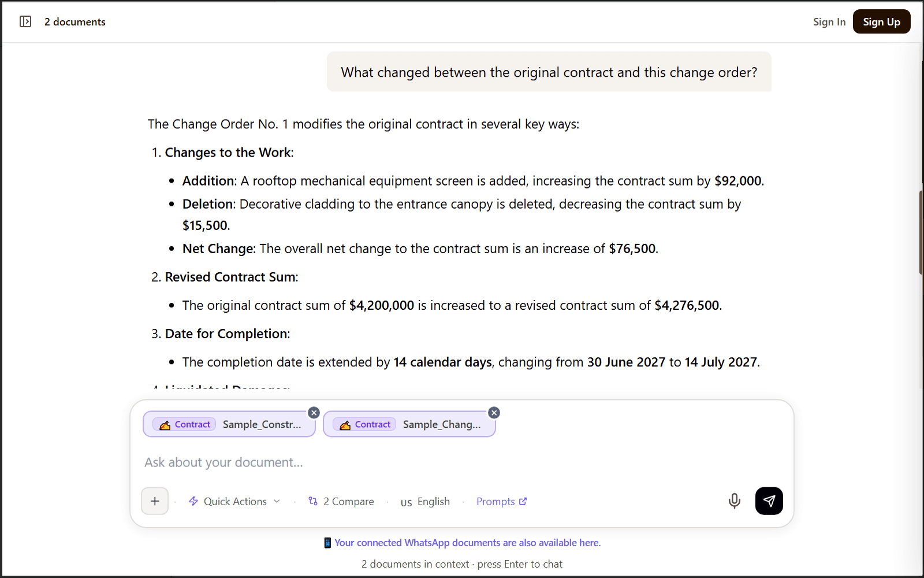
Task: Click the 'Date for Completion' heading
Action: pyautogui.click(x=226, y=334)
